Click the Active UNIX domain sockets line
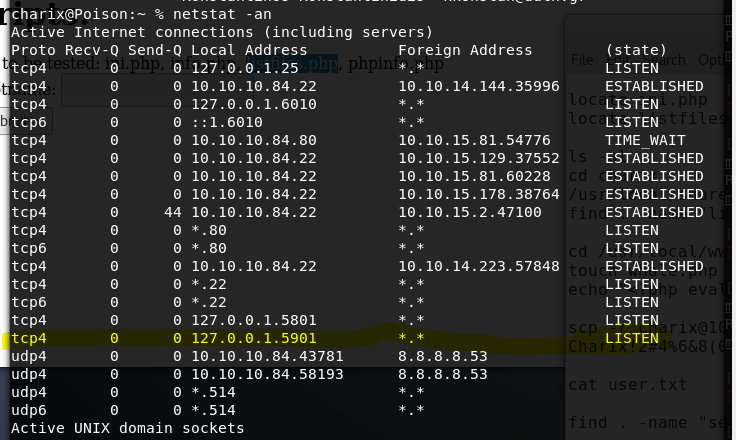This screenshot has height=440, width=736. 127,428
